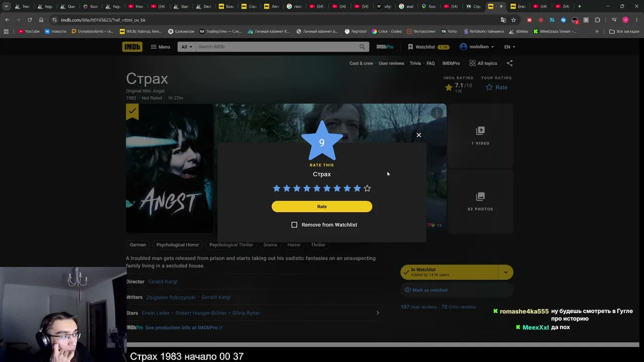The width and height of the screenshot is (644, 362).
Task: Click the search magnifier icon
Action: pos(362,47)
